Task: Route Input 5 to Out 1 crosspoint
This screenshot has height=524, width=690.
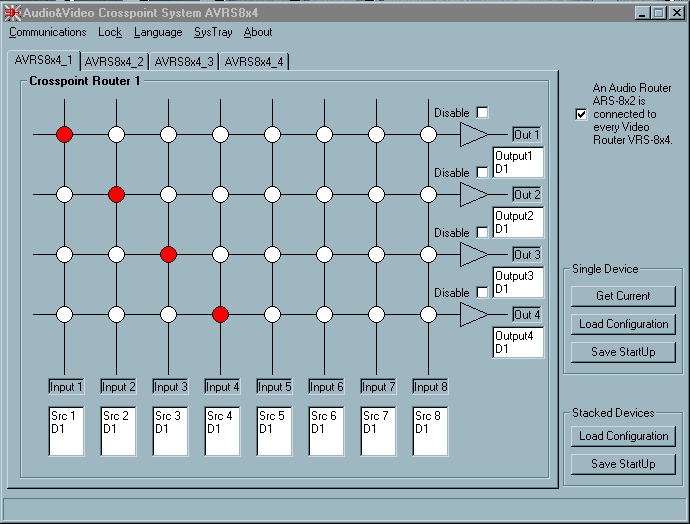Action: 272,135
